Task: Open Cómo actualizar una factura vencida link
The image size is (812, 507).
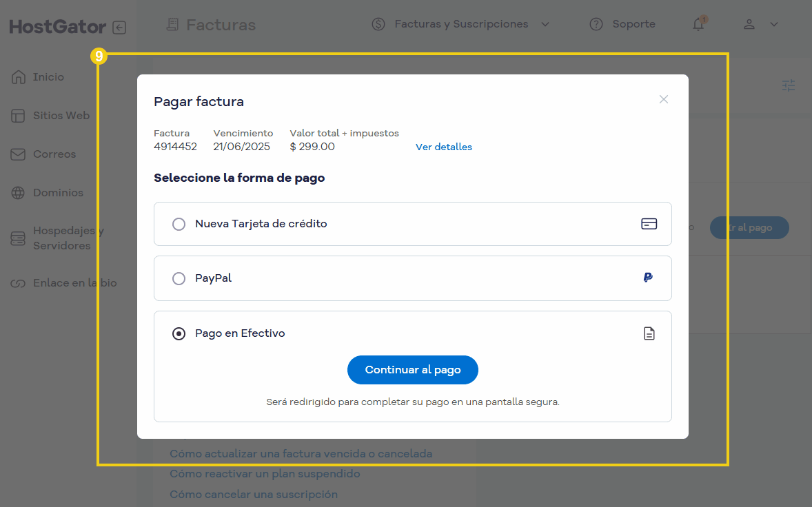Action: point(301,454)
